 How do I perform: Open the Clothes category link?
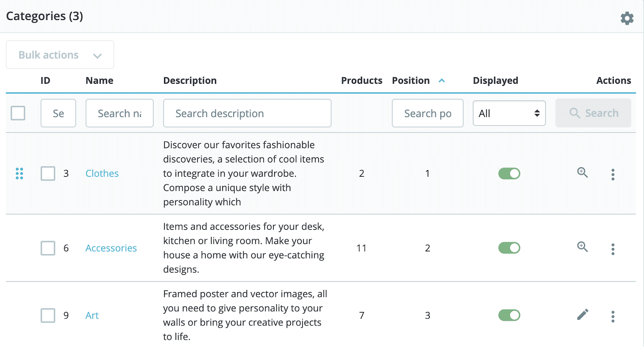(102, 173)
